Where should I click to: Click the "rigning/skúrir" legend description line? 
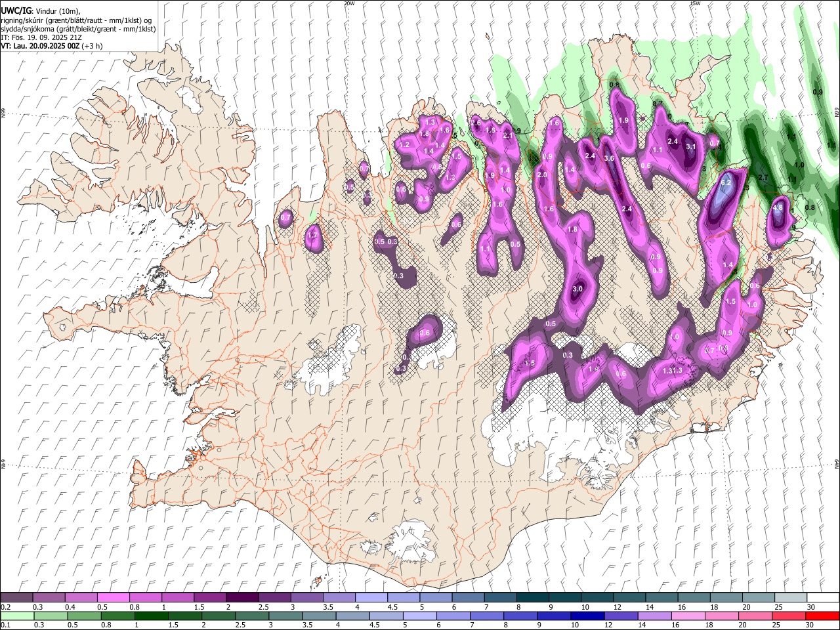77,20
